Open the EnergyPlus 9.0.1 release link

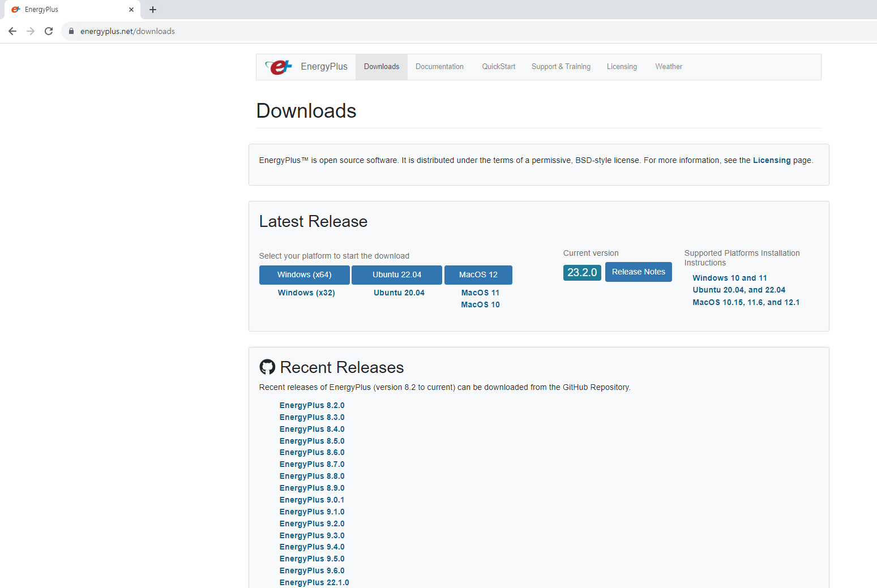[312, 500]
